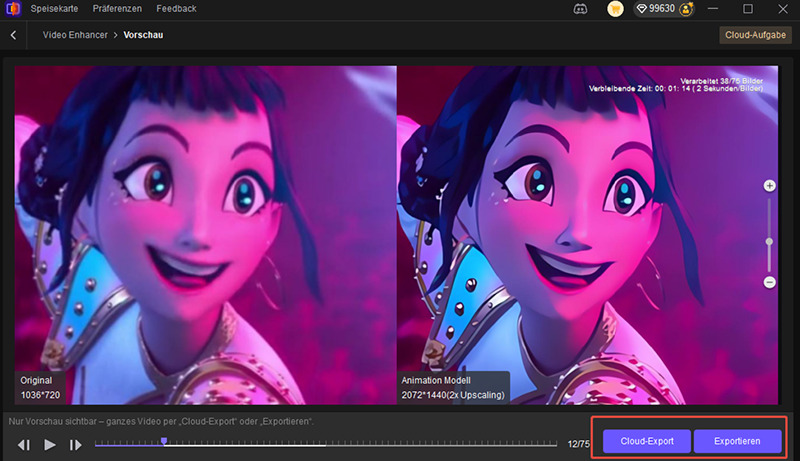The height and width of the screenshot is (461, 800).
Task: Click the Exportieren button
Action: pos(737,441)
